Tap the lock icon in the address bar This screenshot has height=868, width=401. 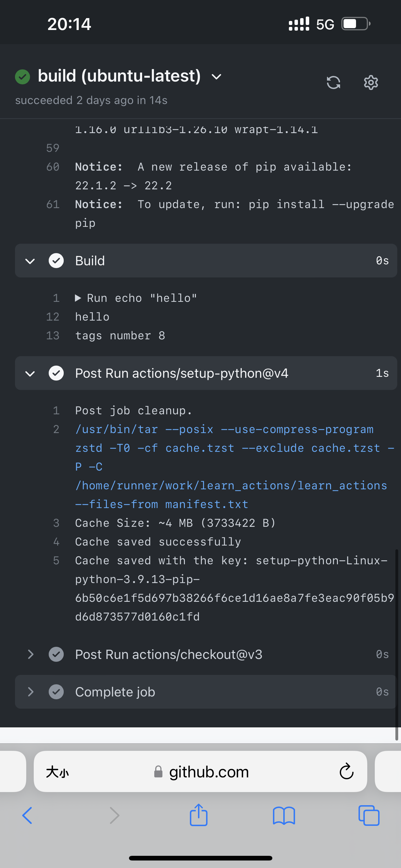click(x=158, y=772)
